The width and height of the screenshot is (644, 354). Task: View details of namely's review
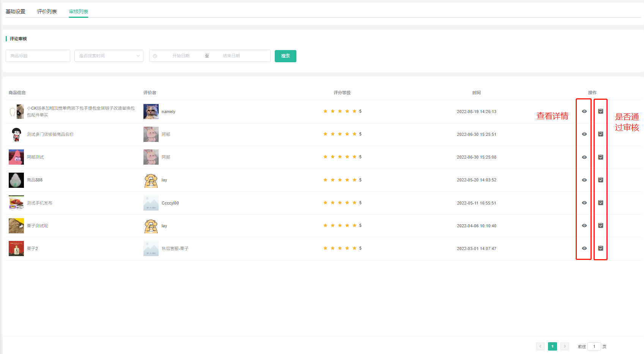tap(584, 112)
